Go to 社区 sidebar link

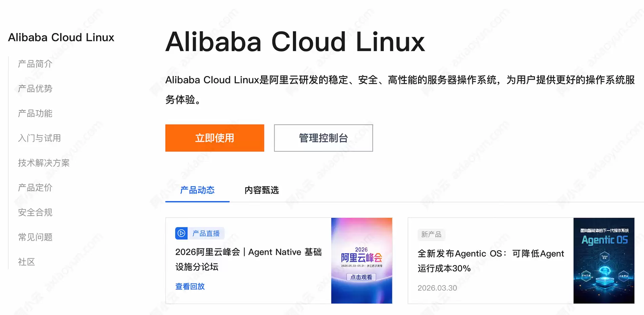point(26,262)
